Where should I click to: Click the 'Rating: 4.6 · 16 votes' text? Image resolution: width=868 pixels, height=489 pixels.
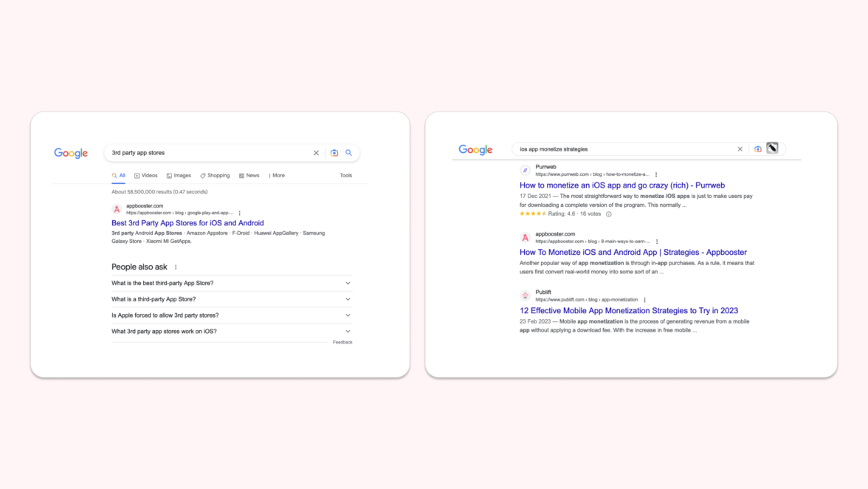pos(574,213)
